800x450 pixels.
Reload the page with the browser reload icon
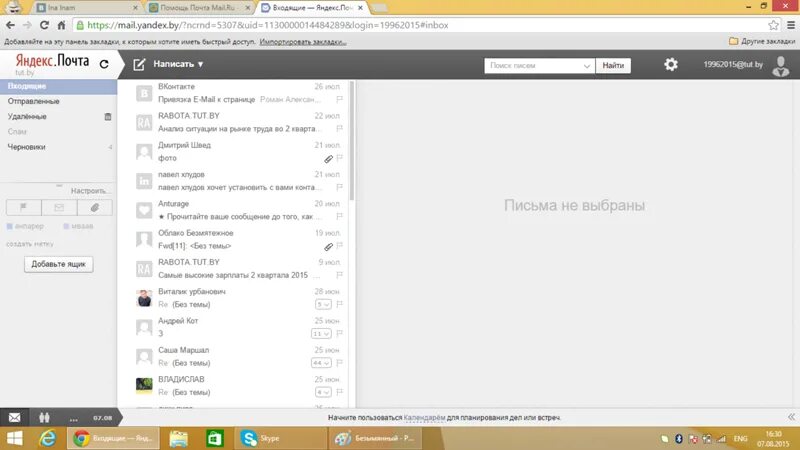[x=44, y=25]
